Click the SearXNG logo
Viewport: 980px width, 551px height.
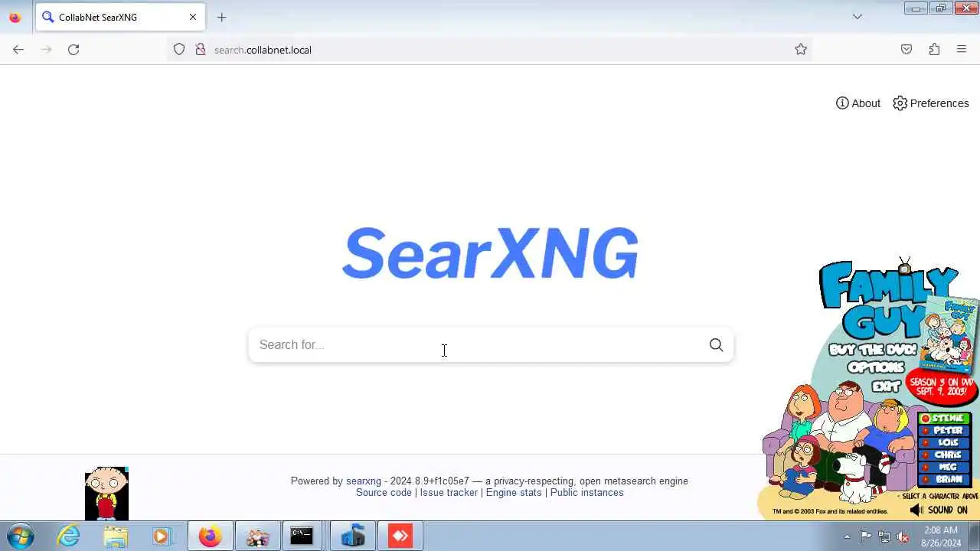(490, 253)
